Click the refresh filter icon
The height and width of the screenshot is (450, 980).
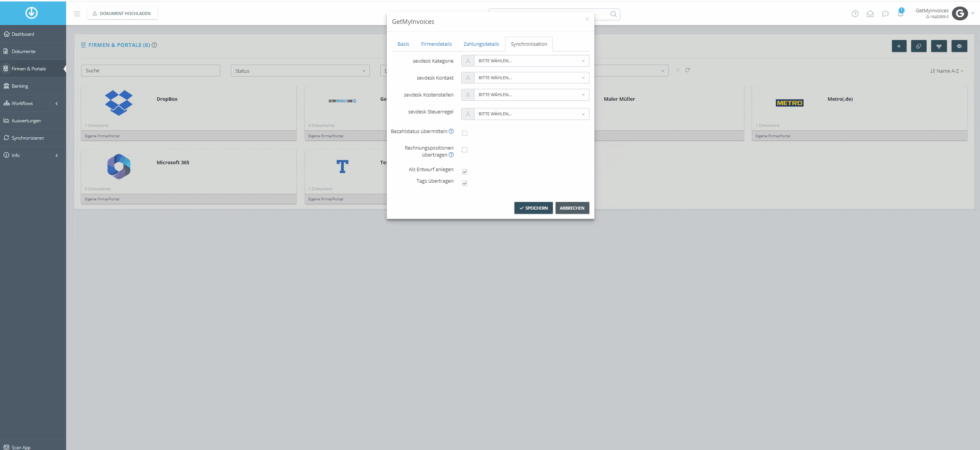tap(687, 70)
